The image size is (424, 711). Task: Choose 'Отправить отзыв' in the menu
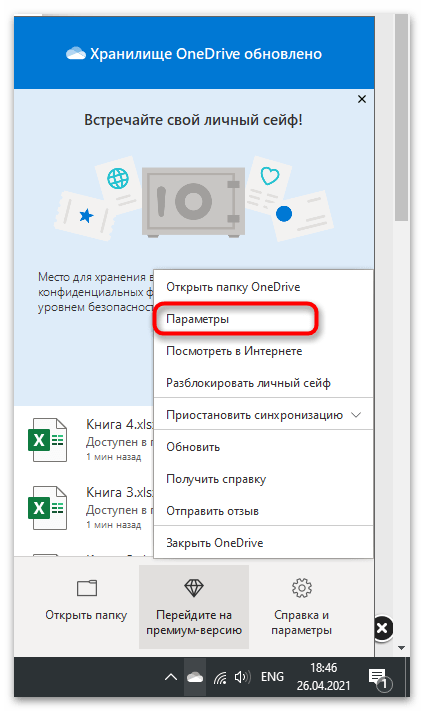click(263, 511)
